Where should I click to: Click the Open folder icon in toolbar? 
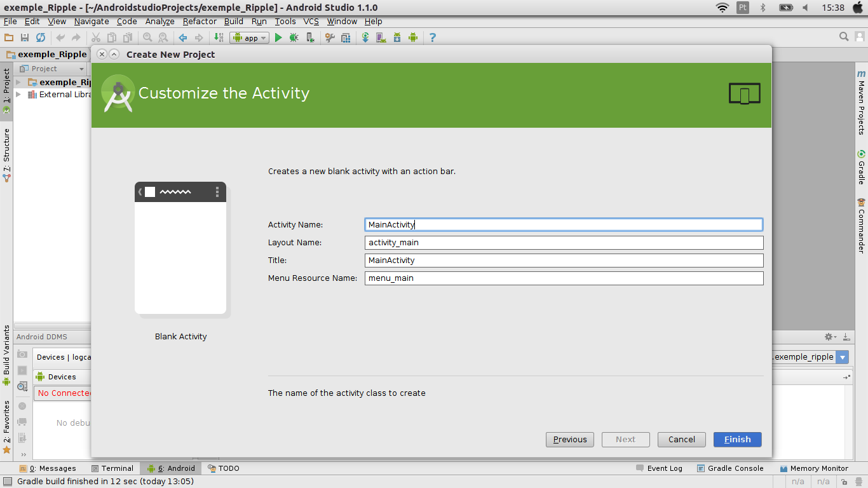[9, 37]
